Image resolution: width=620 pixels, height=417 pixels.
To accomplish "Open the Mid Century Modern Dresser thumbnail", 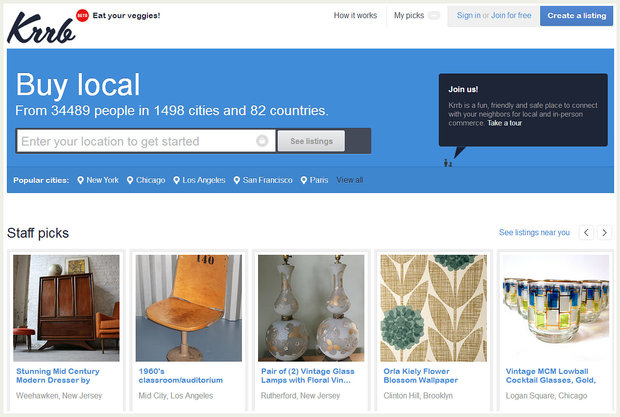I will pyautogui.click(x=66, y=308).
